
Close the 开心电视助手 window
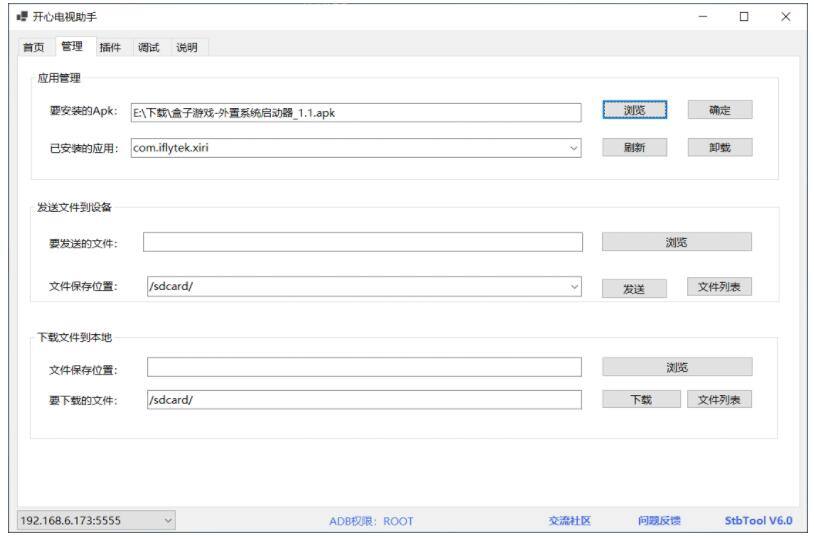[785, 17]
